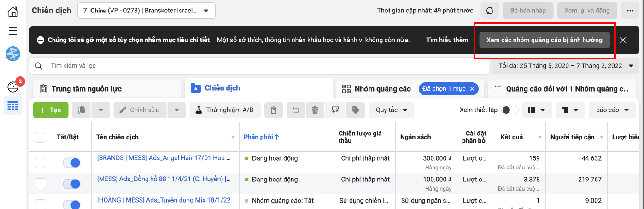Open the Kết quả column menu arrow
This screenshot has height=209, width=644.
pos(539,137)
